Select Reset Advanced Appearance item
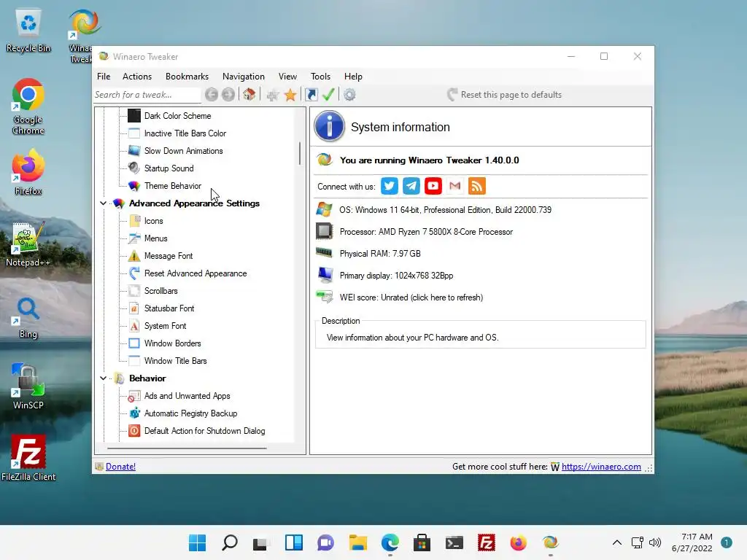Image resolution: width=747 pixels, height=560 pixels. [x=196, y=273]
